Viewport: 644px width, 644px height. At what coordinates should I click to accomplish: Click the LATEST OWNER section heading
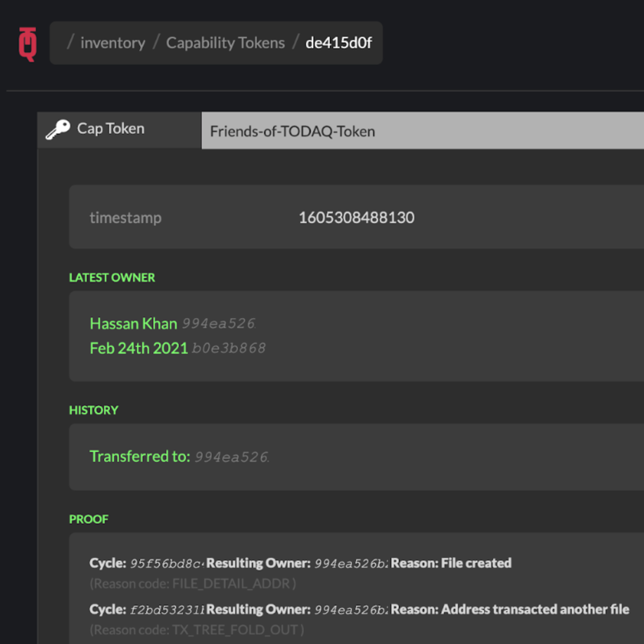tap(112, 278)
